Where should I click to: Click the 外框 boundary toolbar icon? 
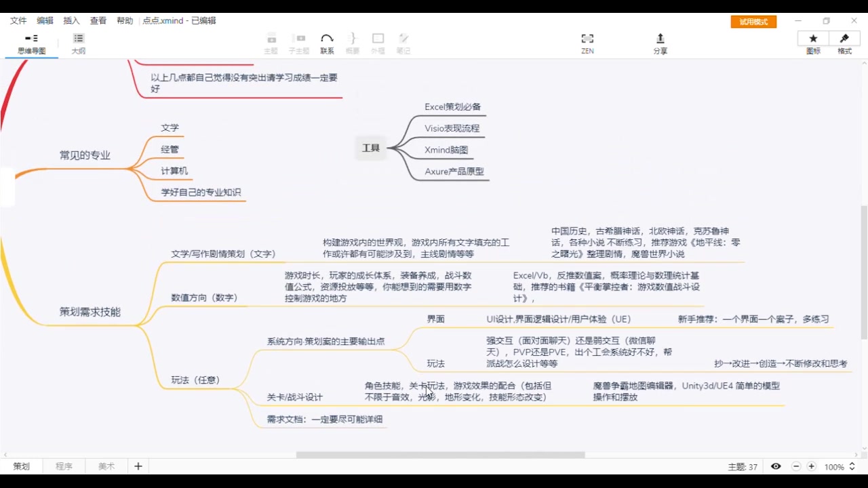coord(378,43)
